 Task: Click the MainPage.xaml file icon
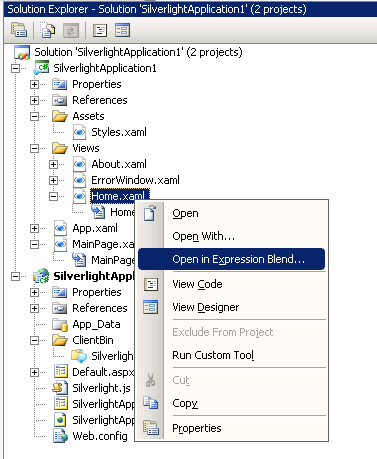pyautogui.click(x=60, y=244)
